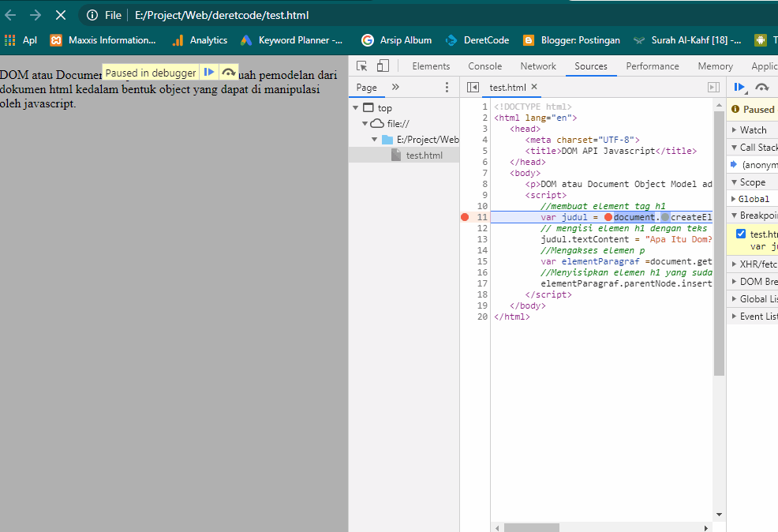Click inline breakpoint dot before createElement
Viewport: 778px width, 532px height.
point(665,217)
